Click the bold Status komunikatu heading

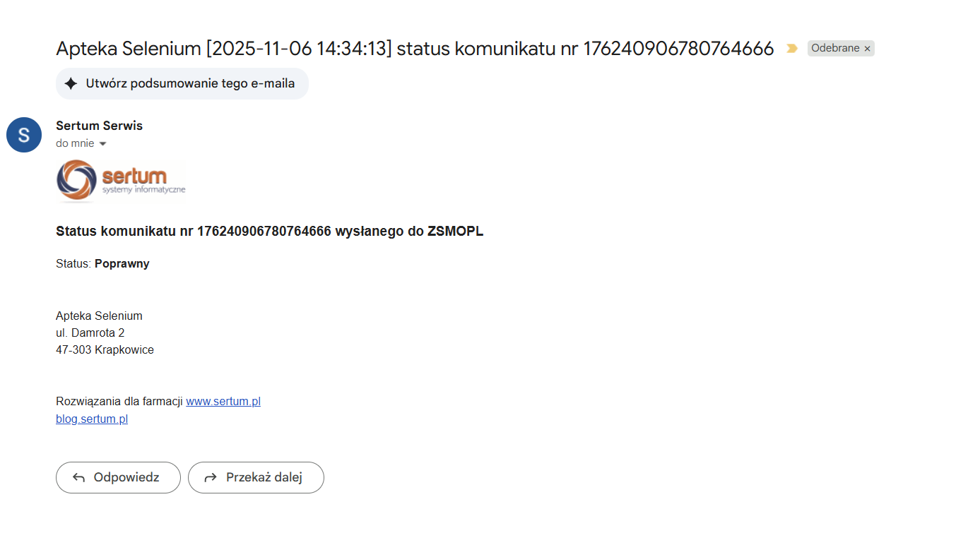269,231
